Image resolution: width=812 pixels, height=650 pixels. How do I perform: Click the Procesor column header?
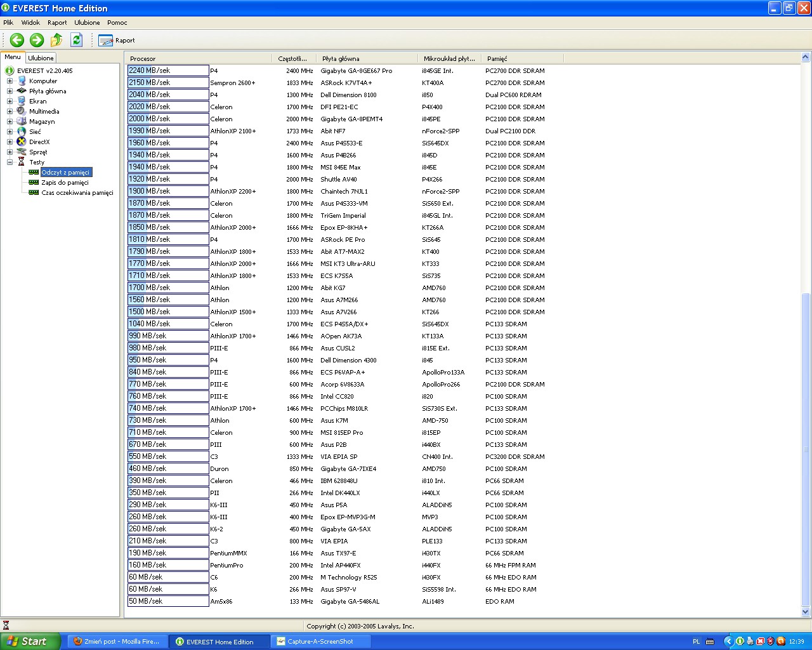pyautogui.click(x=198, y=58)
